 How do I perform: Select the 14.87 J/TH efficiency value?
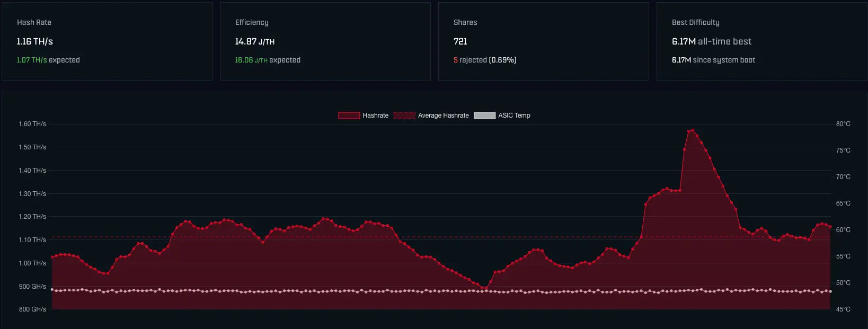click(x=255, y=41)
